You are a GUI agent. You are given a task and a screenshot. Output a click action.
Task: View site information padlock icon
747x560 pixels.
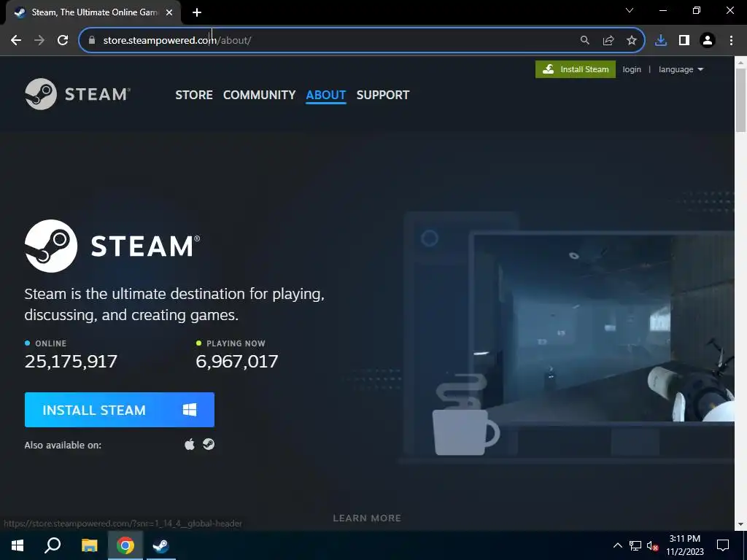click(92, 41)
